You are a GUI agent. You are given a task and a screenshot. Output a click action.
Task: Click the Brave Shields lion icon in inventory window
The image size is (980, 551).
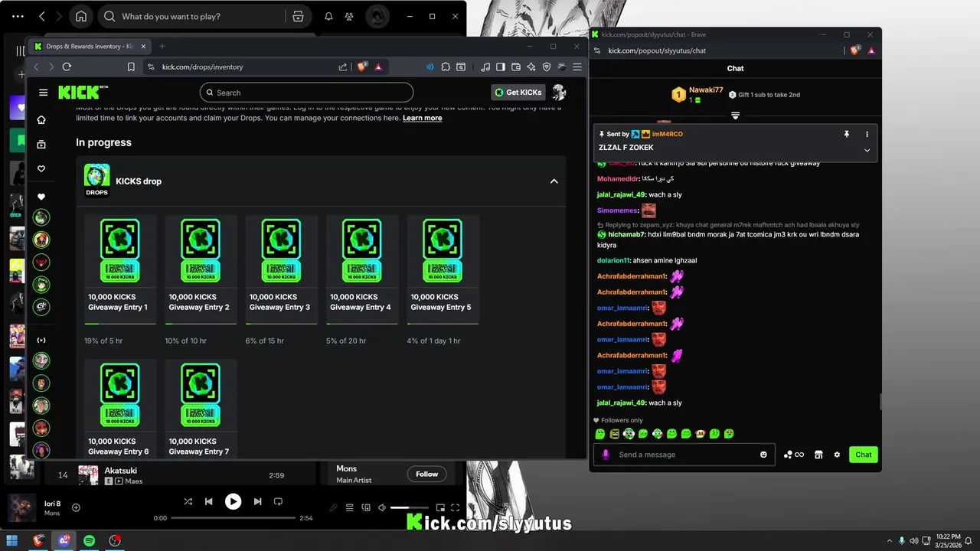[364, 67]
